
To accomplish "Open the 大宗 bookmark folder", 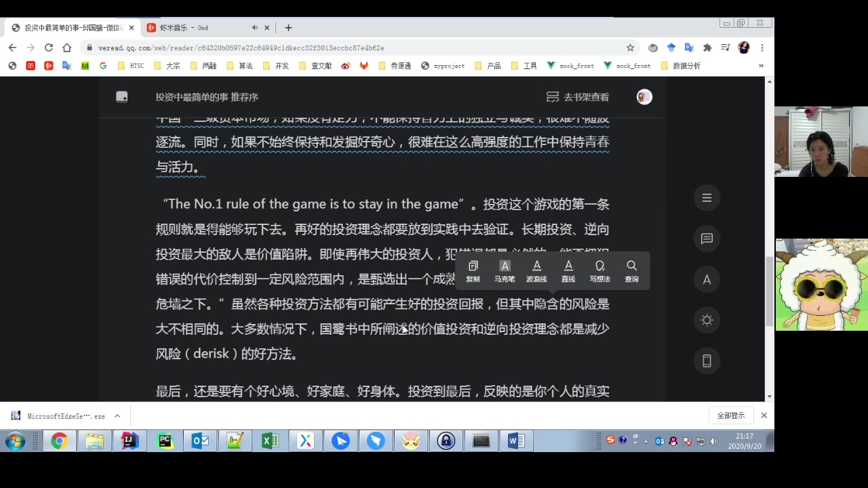I will pos(167,66).
